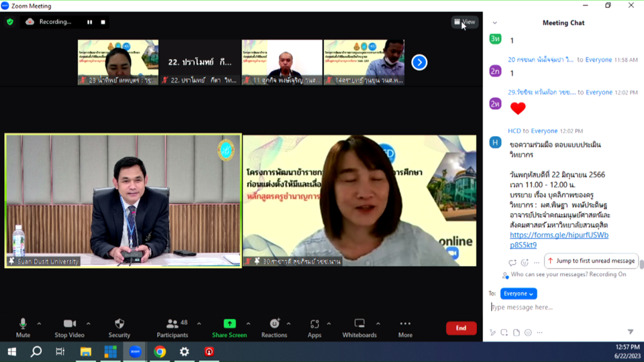The width and height of the screenshot is (644, 362).
Task: Reply to the HCD chat message icon
Action: click(512, 262)
